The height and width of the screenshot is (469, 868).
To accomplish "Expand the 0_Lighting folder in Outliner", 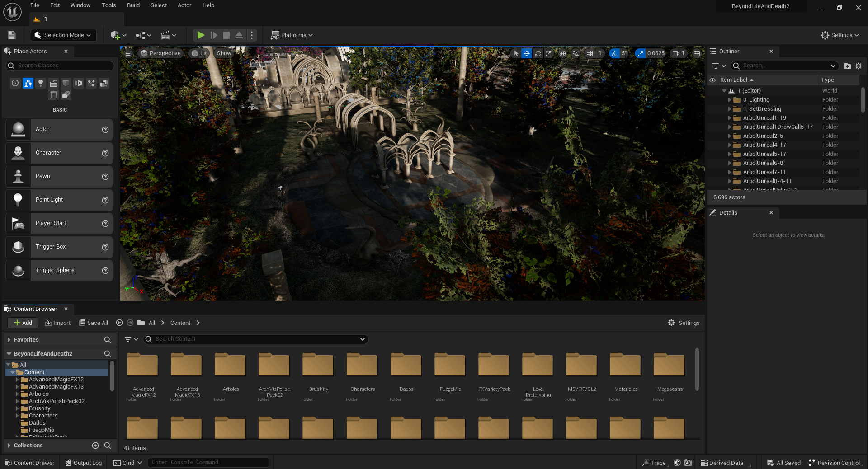I will [x=729, y=100].
